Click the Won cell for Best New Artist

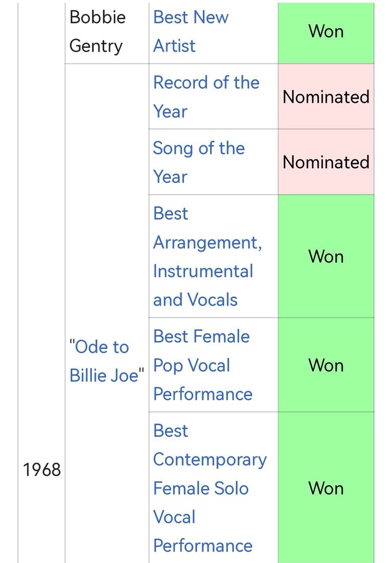coord(326,32)
